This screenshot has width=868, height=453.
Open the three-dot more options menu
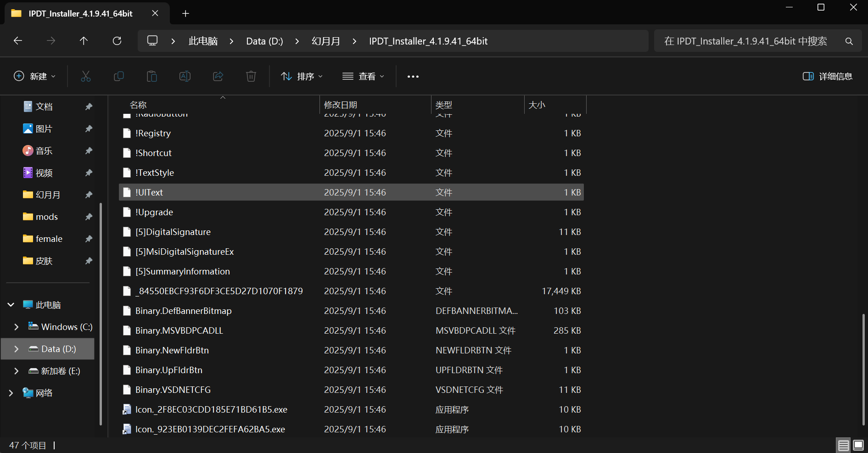pos(413,77)
